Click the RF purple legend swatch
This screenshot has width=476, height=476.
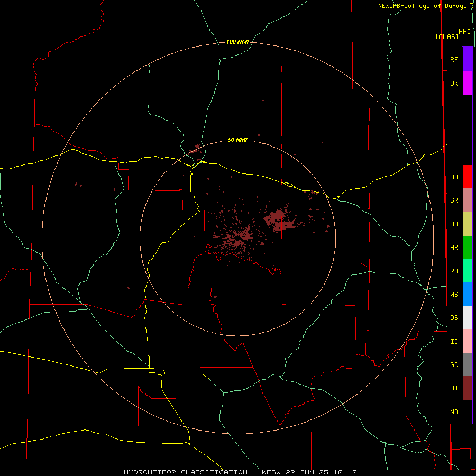coord(467,59)
